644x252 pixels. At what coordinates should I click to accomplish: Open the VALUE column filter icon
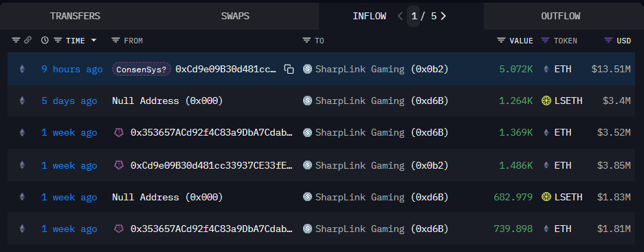click(x=501, y=41)
